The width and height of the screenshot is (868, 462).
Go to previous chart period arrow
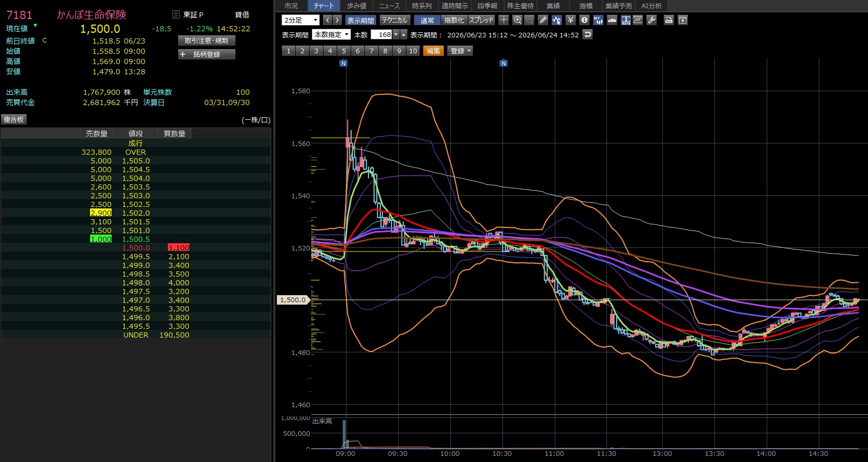click(x=328, y=20)
